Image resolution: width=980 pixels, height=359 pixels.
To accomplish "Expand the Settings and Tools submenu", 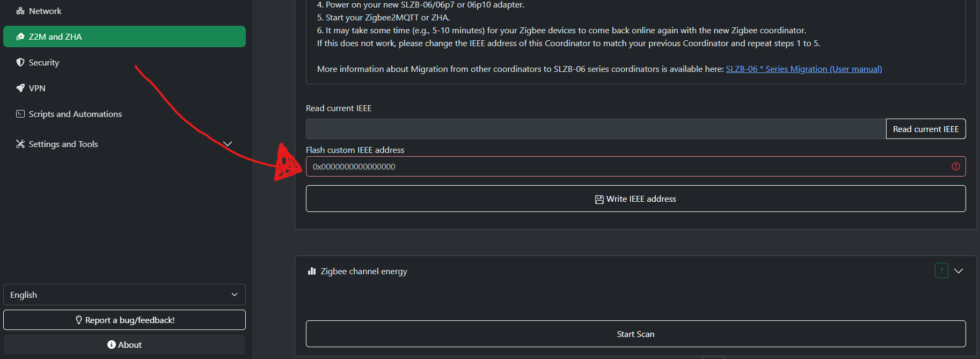I will (228, 144).
